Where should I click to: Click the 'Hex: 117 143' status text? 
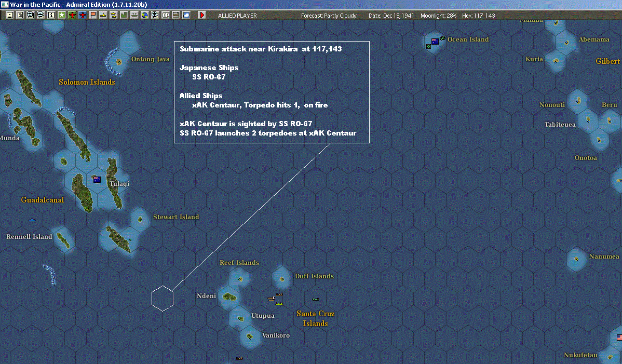tap(478, 16)
